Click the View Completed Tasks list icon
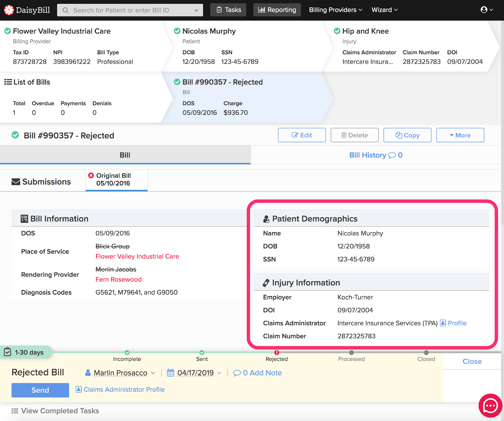 [x=15, y=411]
